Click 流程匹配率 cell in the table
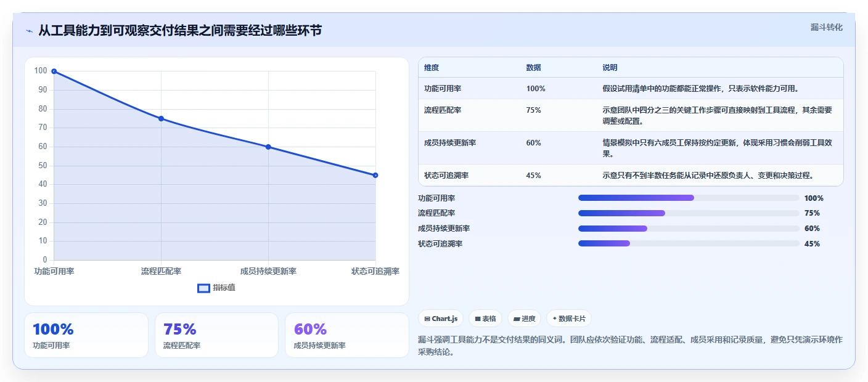 point(443,110)
